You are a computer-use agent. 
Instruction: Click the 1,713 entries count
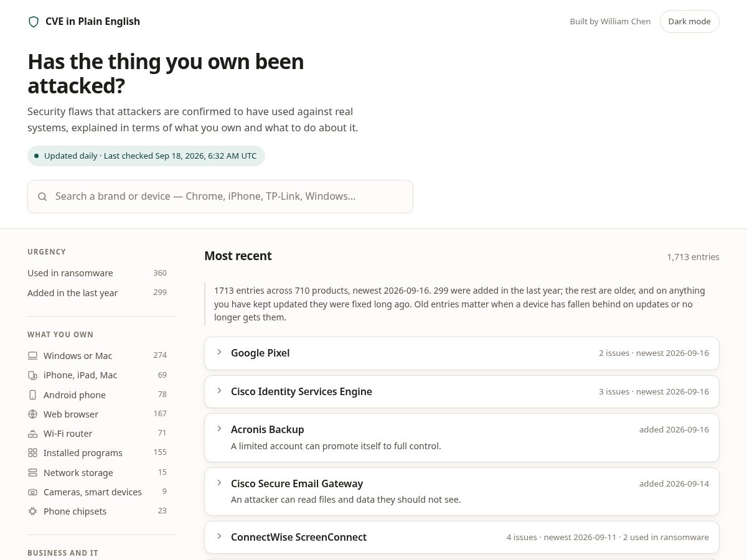(x=693, y=257)
